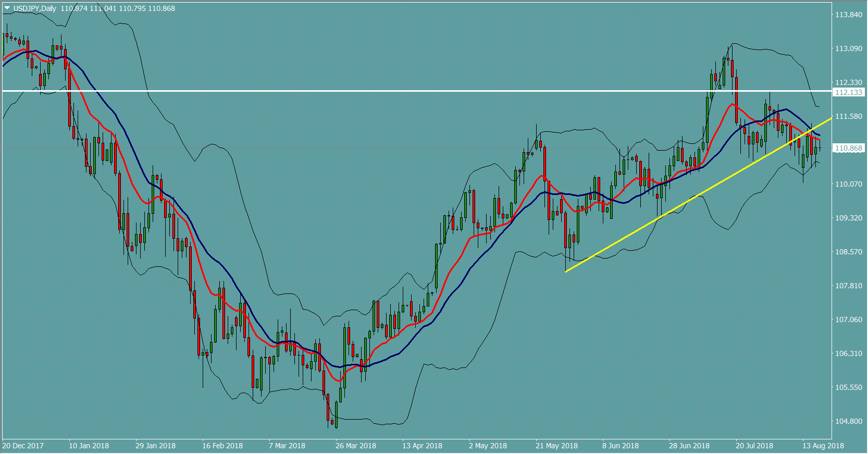Click the triangle arrow beside USDJPY,Daily title
The height and width of the screenshot is (454, 868).
point(7,8)
